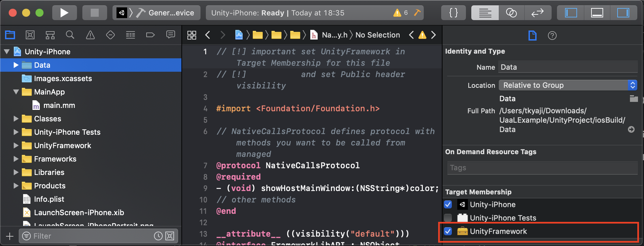Switch to Assistant editor mode
This screenshot has width=644, height=246.
511,13
